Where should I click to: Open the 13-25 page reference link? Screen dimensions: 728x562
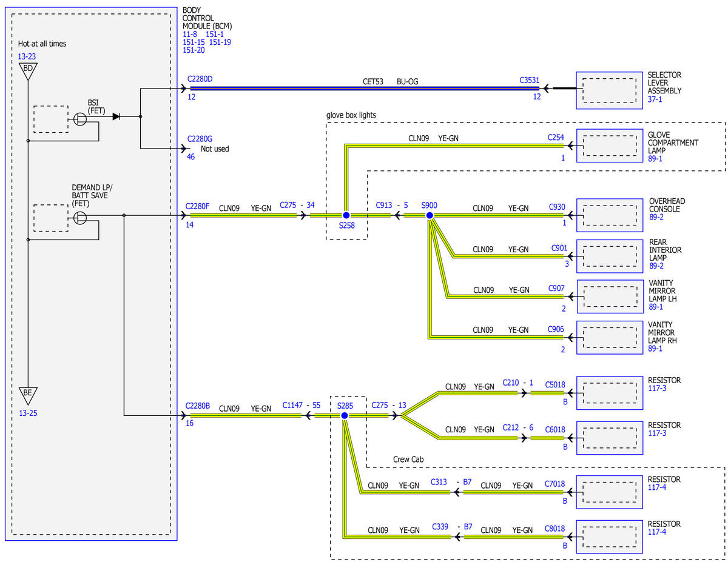[x=27, y=413]
